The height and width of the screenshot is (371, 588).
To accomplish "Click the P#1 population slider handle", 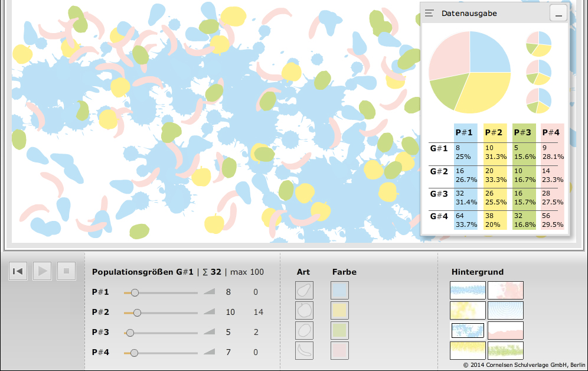I will coord(135,292).
